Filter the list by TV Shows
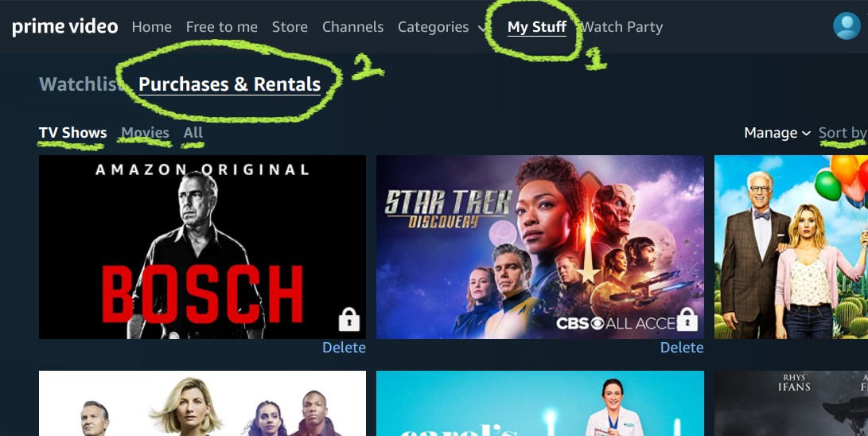The width and height of the screenshot is (868, 436). [x=72, y=133]
